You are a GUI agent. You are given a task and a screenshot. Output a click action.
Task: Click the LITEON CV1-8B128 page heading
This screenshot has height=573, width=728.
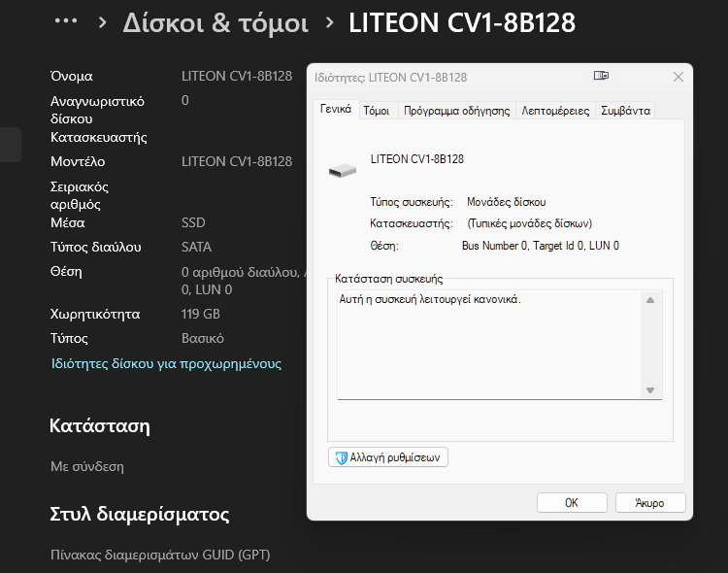(x=461, y=23)
